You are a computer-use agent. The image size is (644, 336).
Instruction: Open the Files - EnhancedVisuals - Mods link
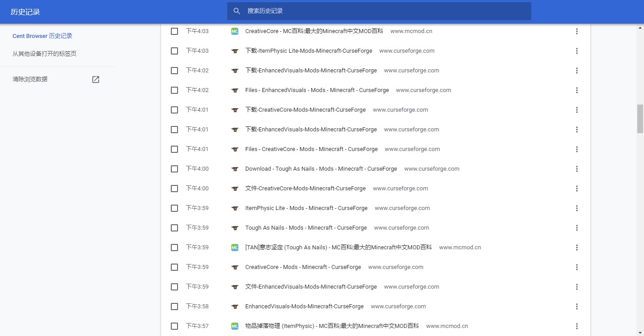pyautogui.click(x=317, y=90)
